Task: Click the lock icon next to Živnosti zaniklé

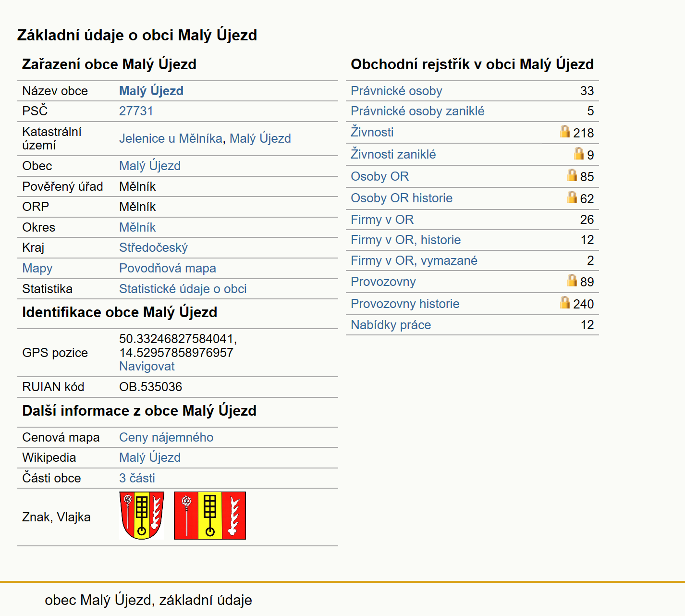Action: pos(579,153)
